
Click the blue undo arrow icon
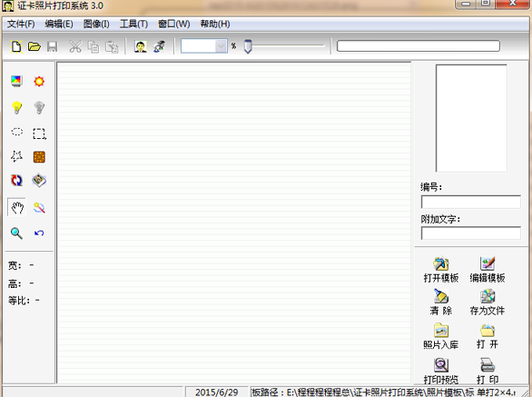click(39, 233)
